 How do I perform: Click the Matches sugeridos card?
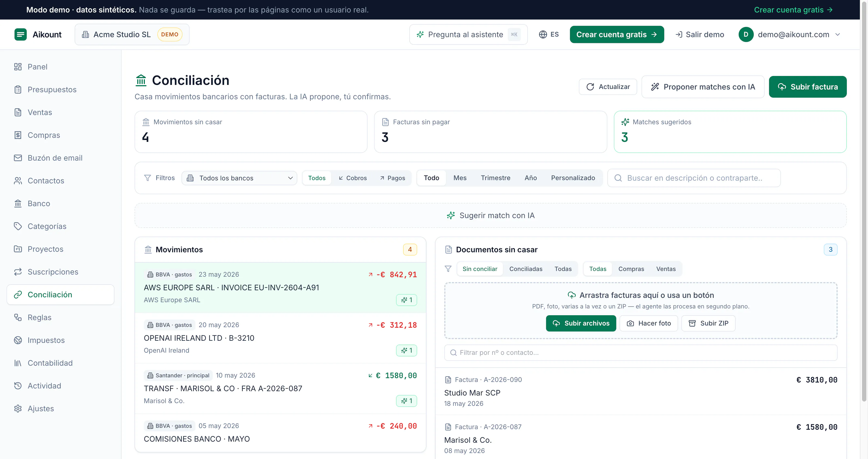coord(730,132)
